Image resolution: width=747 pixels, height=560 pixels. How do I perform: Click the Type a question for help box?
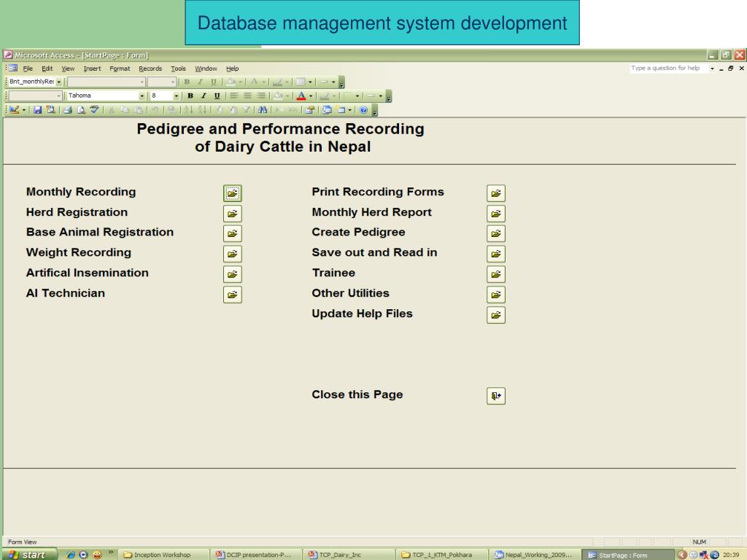pos(667,69)
